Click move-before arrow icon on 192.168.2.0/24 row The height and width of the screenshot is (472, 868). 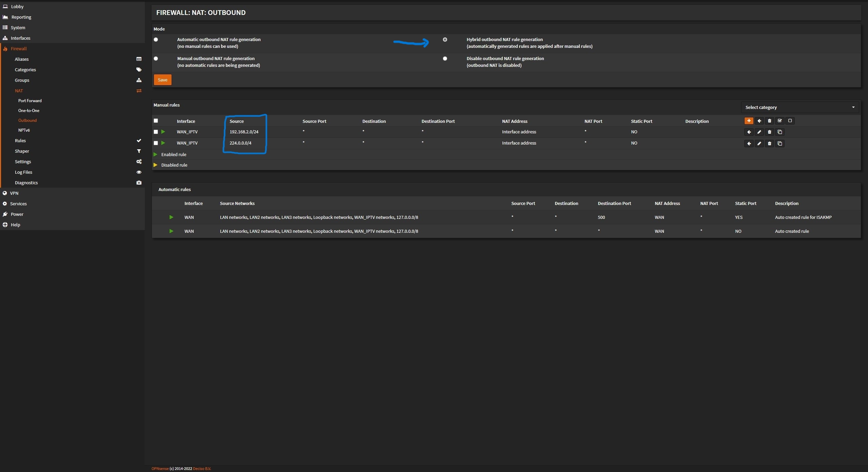click(749, 132)
